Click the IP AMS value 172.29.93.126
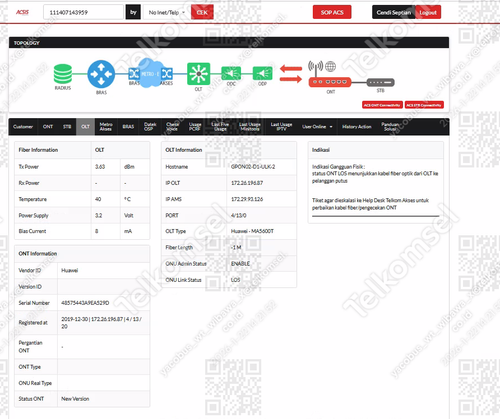The height and width of the screenshot is (419, 500). click(247, 199)
